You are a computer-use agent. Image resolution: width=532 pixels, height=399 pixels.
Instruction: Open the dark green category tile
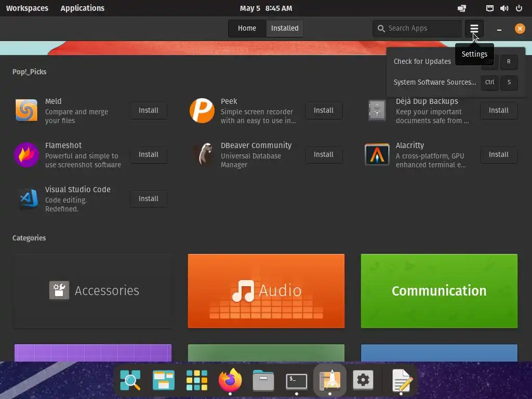(266, 353)
